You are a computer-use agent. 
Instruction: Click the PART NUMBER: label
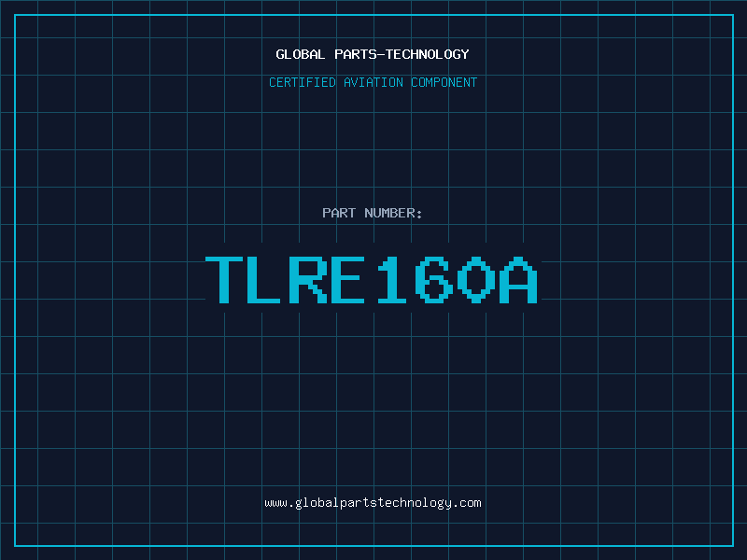[373, 213]
